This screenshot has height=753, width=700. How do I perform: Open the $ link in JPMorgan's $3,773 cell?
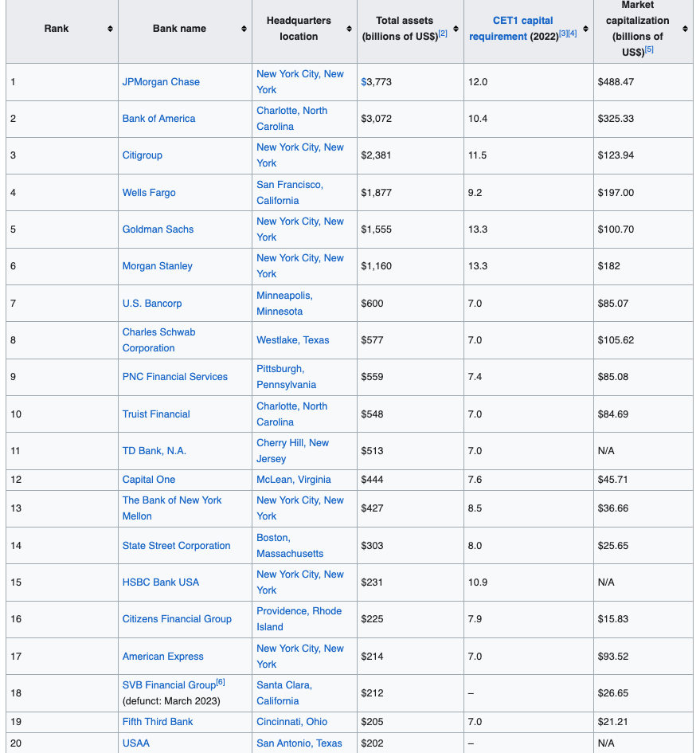tap(363, 82)
